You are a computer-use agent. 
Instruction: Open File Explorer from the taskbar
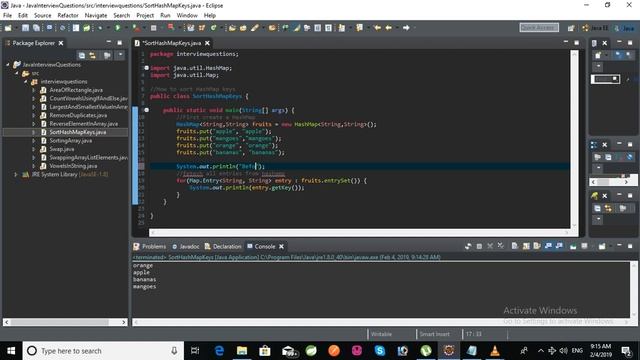[x=242, y=351]
